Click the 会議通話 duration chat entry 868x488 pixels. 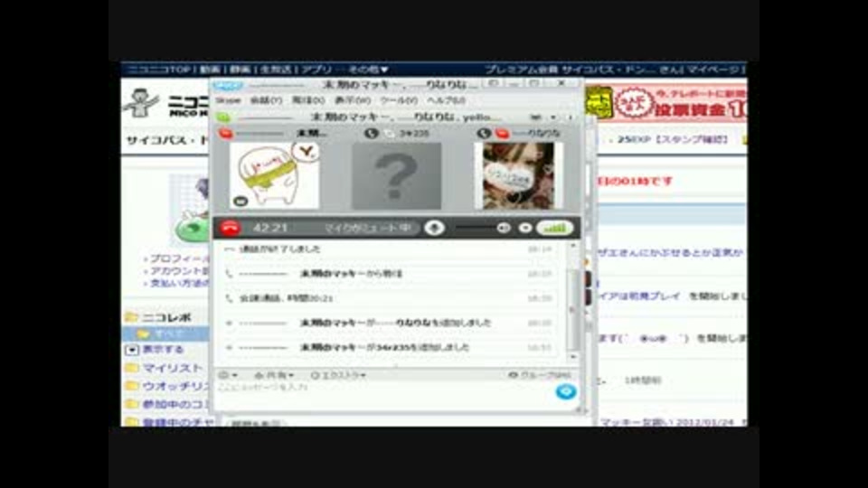click(287, 298)
